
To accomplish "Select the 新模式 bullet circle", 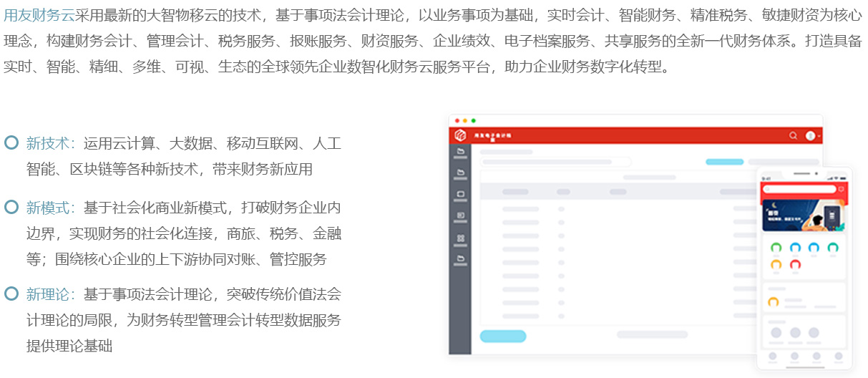I will 11,208.
